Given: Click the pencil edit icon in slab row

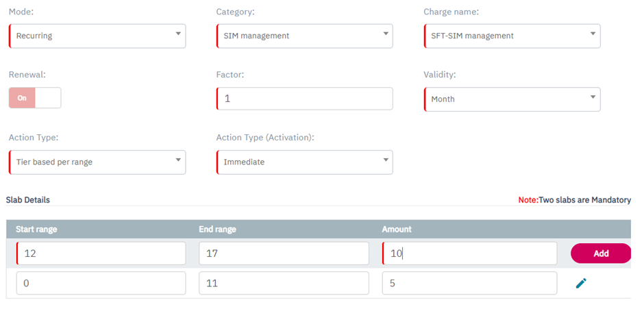Looking at the screenshot, I should click(581, 283).
